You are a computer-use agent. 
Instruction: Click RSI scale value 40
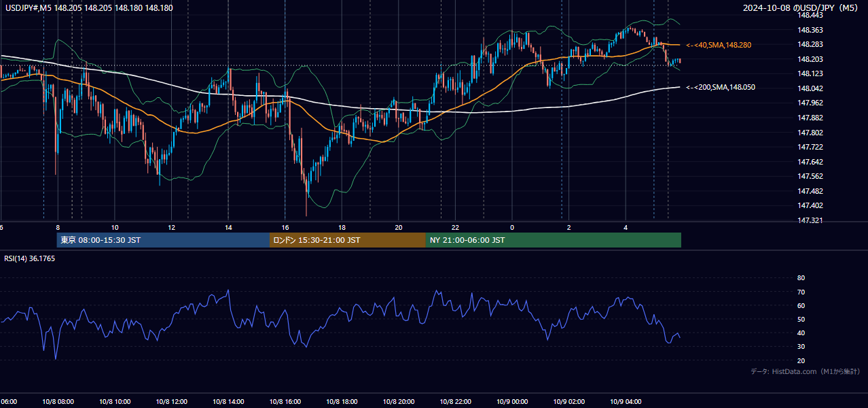point(801,333)
